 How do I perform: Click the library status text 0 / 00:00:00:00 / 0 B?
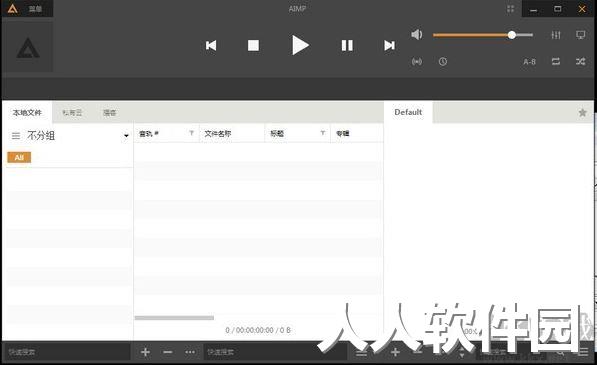click(258, 330)
